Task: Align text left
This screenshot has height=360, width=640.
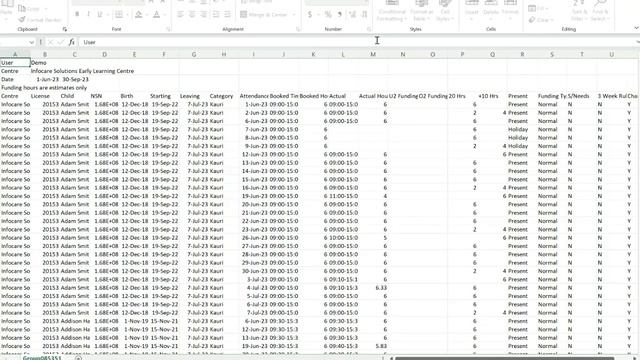Action: [180, 14]
